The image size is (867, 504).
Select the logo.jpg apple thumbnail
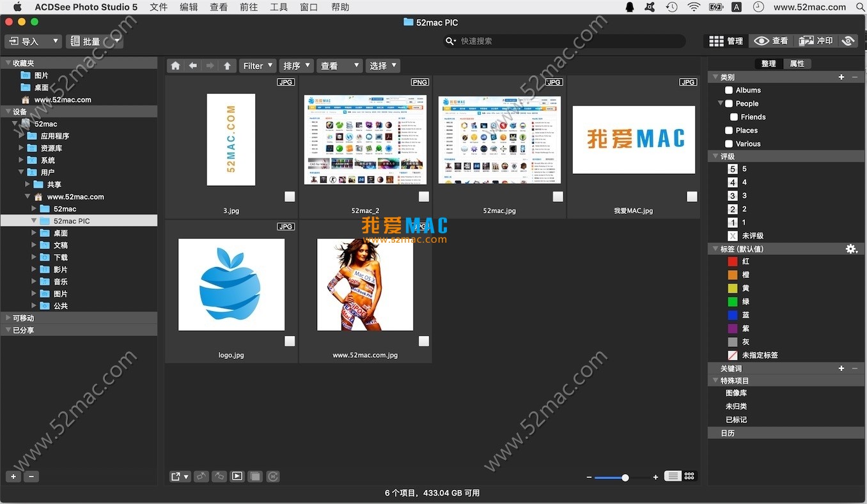(231, 285)
